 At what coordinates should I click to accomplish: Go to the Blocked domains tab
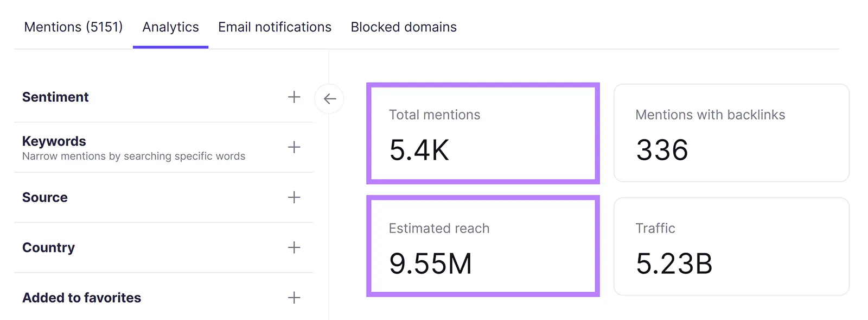point(404,27)
